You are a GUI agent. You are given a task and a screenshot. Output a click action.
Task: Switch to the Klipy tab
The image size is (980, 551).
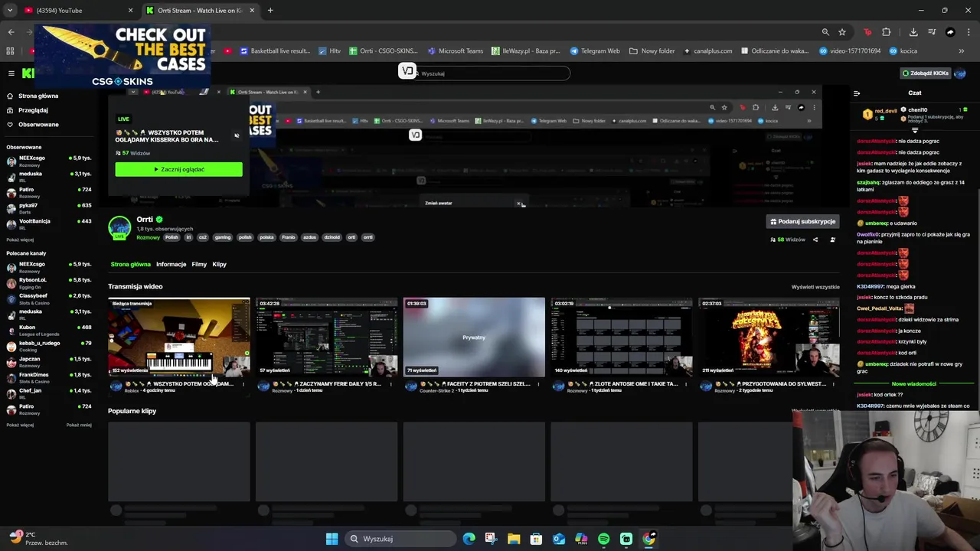coord(219,264)
